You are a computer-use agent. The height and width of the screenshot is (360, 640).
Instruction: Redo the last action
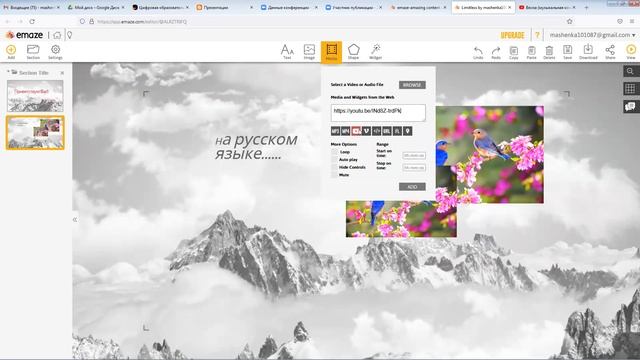496,52
